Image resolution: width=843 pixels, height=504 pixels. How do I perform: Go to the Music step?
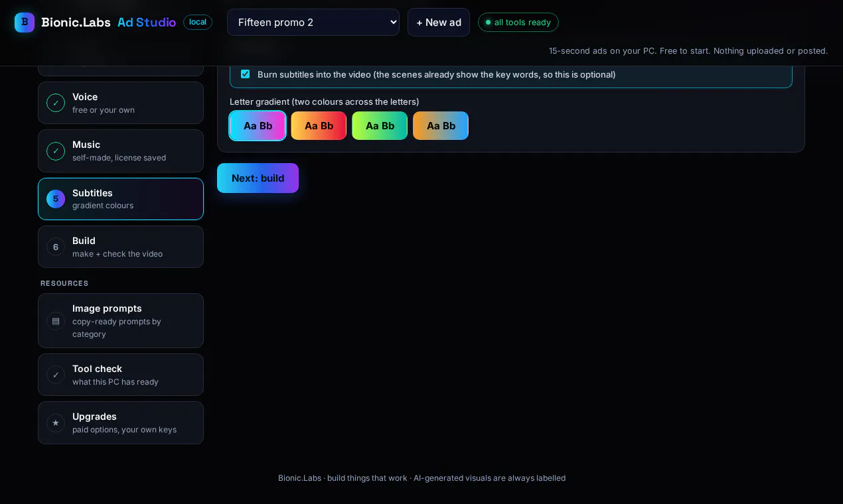tap(121, 151)
